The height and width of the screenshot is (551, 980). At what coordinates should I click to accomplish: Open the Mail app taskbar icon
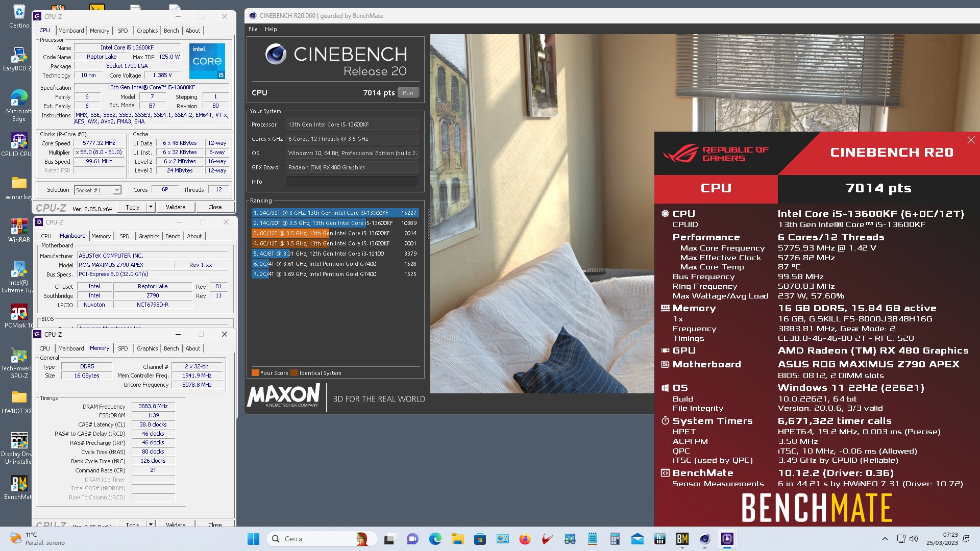(x=637, y=539)
